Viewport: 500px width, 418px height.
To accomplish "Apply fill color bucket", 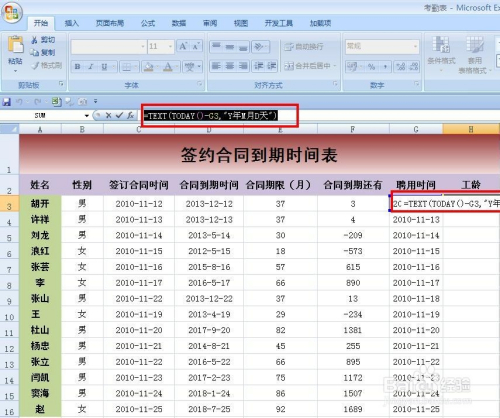I will tap(148, 67).
